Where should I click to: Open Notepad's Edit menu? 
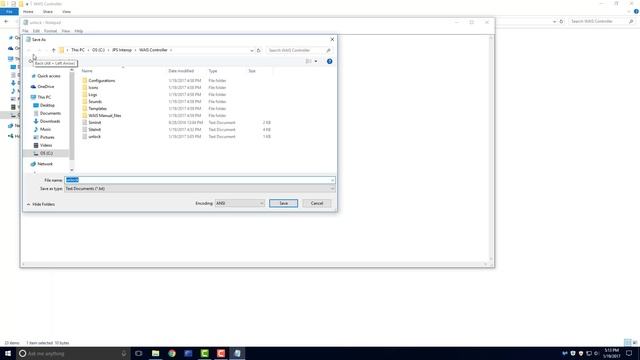36,31
